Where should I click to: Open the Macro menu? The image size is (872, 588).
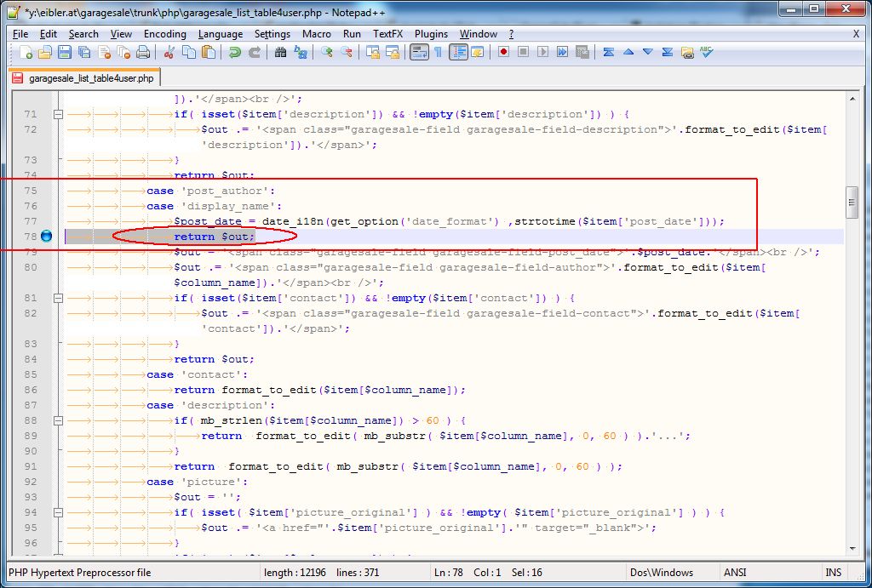(x=317, y=34)
